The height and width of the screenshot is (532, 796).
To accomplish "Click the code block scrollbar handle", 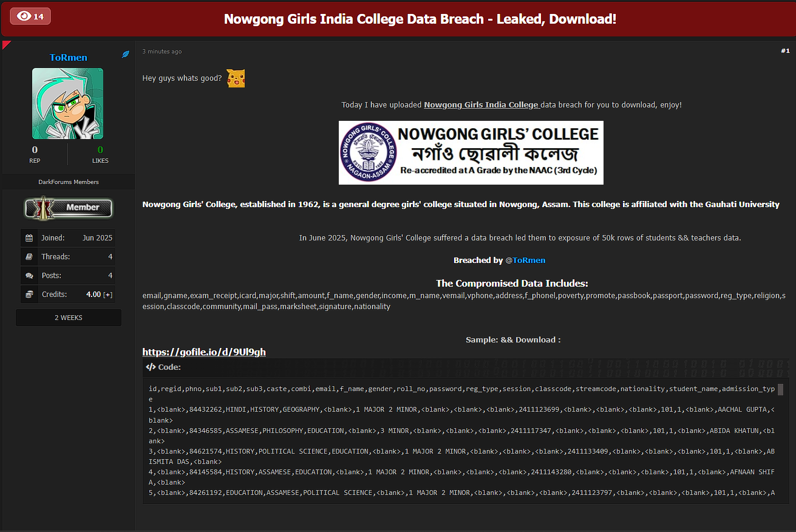I will (x=780, y=389).
